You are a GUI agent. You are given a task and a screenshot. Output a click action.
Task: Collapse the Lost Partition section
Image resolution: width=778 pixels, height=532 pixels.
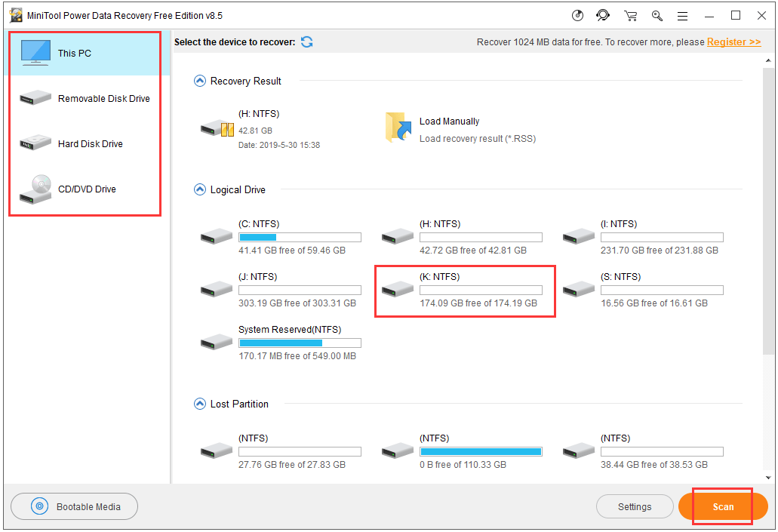click(x=199, y=404)
